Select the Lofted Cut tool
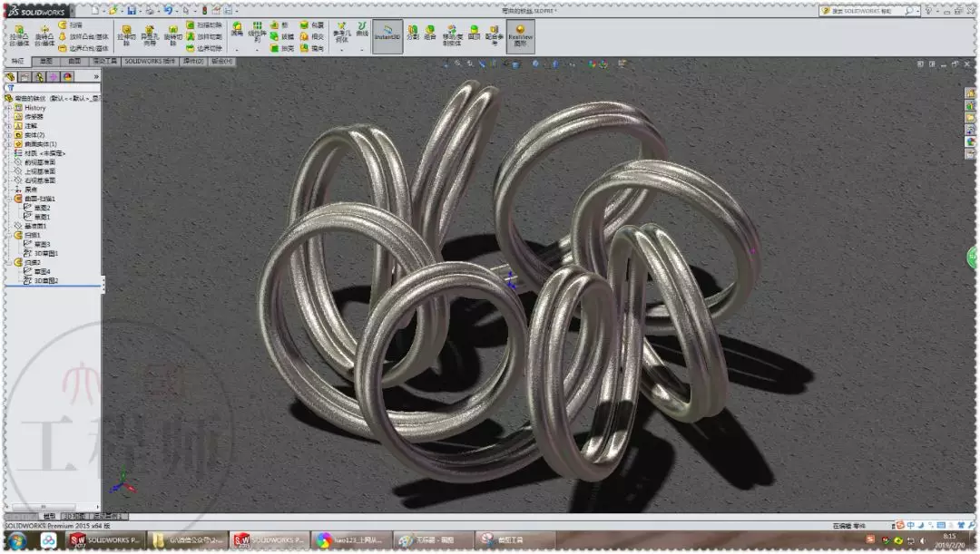 pos(204,37)
